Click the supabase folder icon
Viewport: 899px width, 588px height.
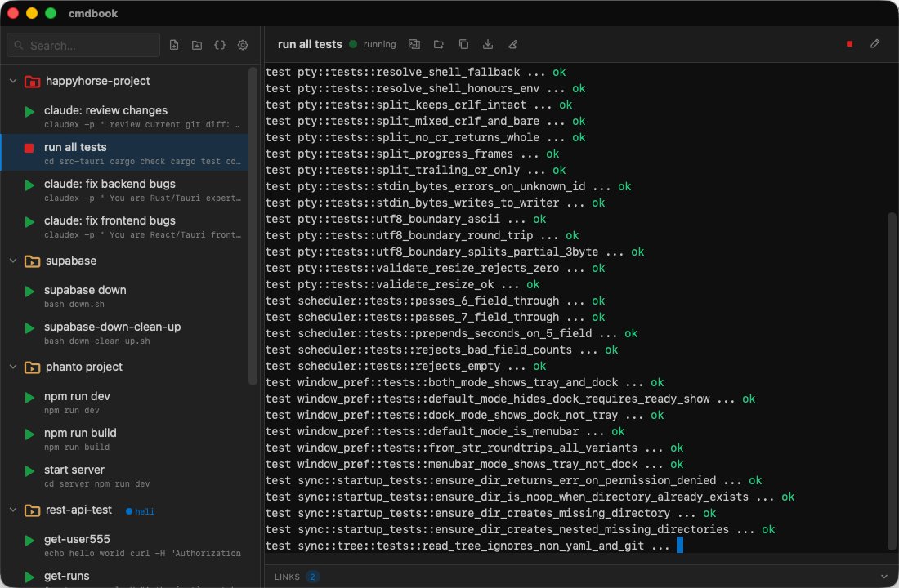coord(32,261)
